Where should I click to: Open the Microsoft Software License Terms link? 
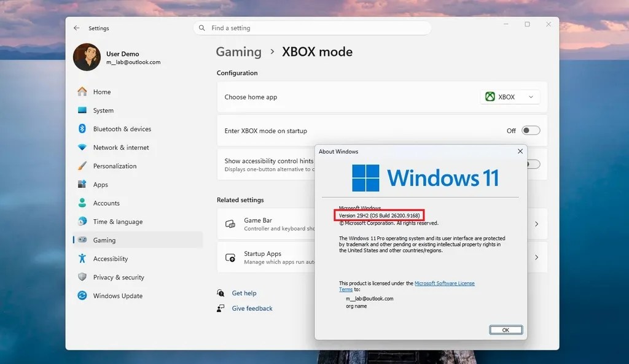445,284
